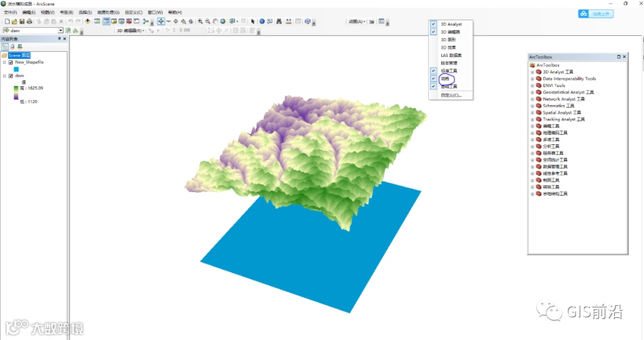Open the 自定义(C) menu

(134, 13)
